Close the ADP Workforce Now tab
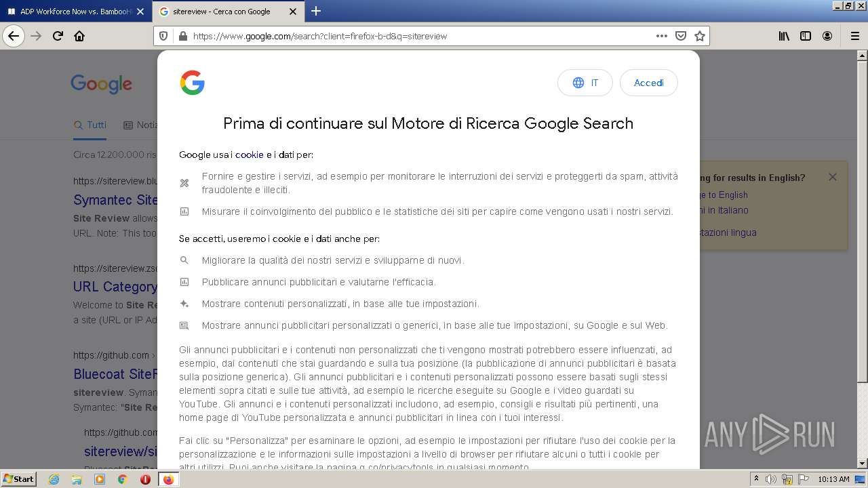Viewport: 868px width, 488px height. tap(140, 12)
